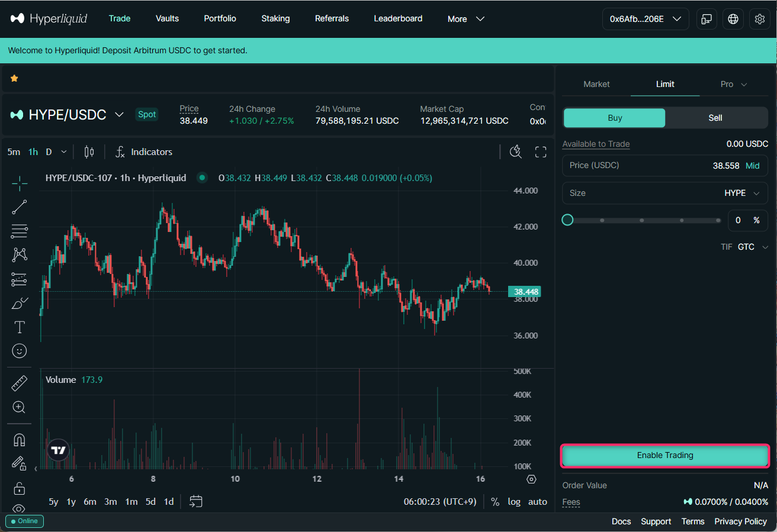The image size is (777, 532).
Task: Open the emoji icons tool
Action: pyautogui.click(x=20, y=351)
